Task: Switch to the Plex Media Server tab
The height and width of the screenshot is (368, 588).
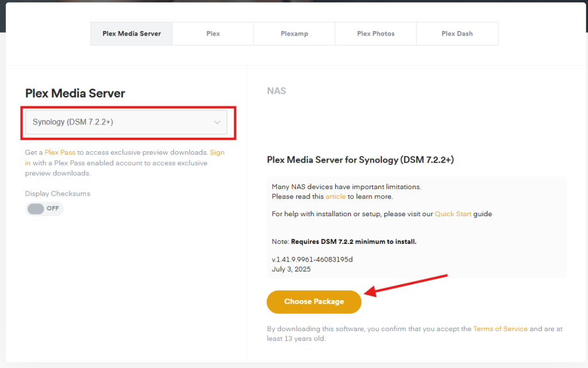Action: click(x=131, y=34)
